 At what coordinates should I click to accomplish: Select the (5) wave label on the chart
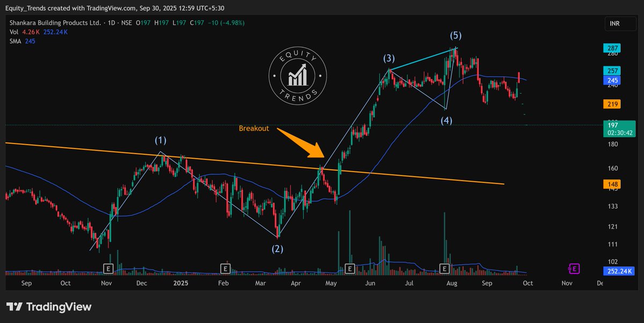click(455, 36)
